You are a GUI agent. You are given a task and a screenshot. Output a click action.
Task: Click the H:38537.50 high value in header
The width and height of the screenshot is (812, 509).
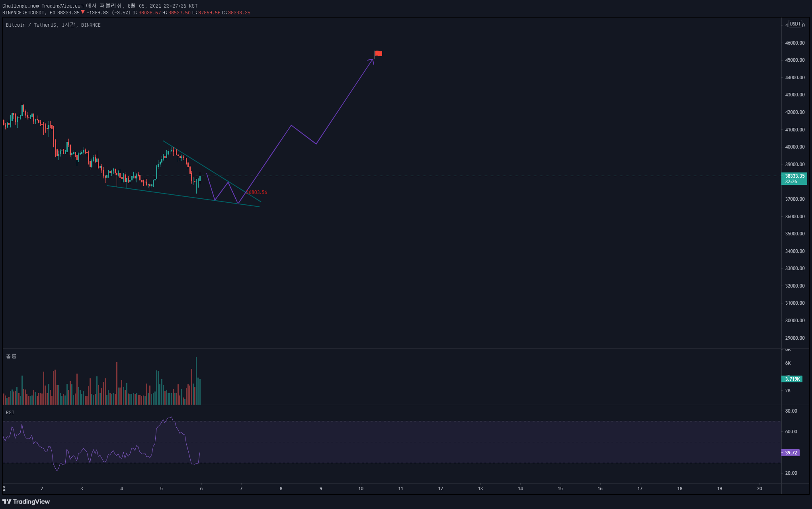[x=176, y=13]
